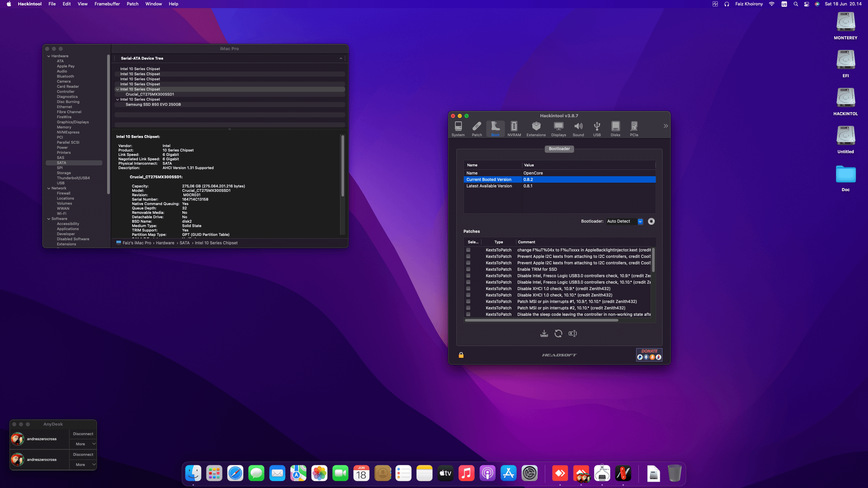Disconnect andreszerocross in AnyDesk

click(83, 434)
